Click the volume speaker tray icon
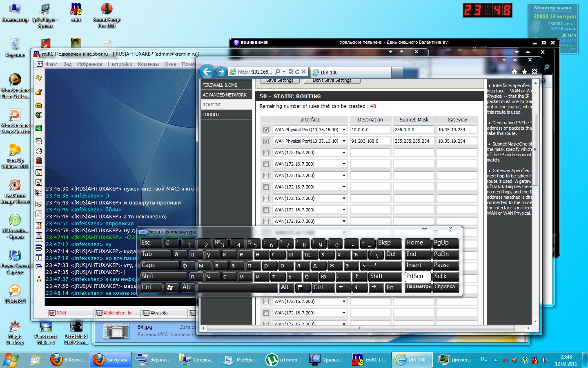 coord(545,360)
